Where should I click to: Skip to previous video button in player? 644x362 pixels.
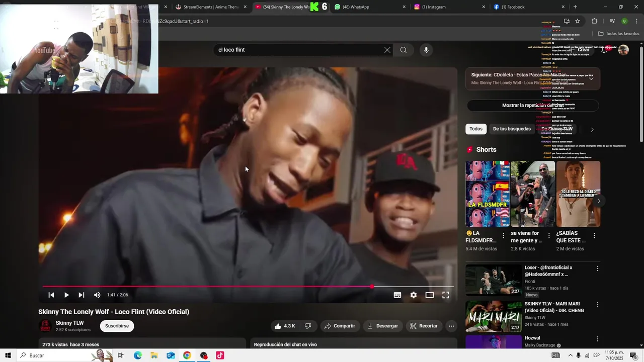pos(51,295)
